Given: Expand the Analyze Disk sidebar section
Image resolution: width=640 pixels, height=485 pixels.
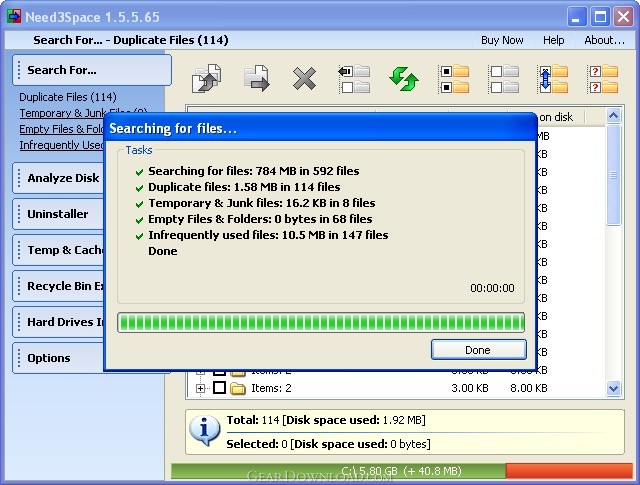Looking at the screenshot, I should tap(62, 178).
